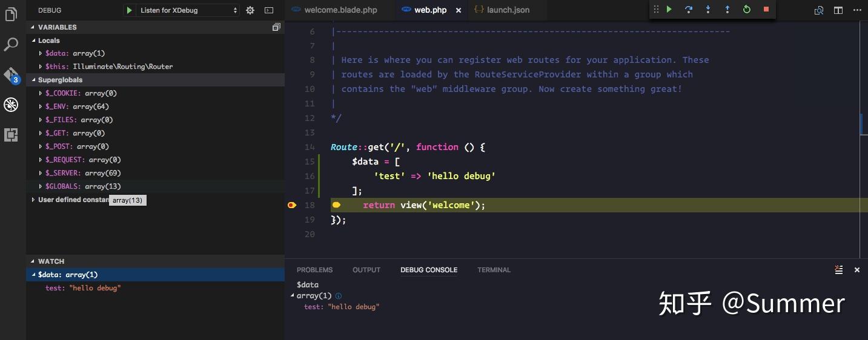Open the Extensions view icon
Viewport: 868px width, 340px height.
(x=11, y=134)
